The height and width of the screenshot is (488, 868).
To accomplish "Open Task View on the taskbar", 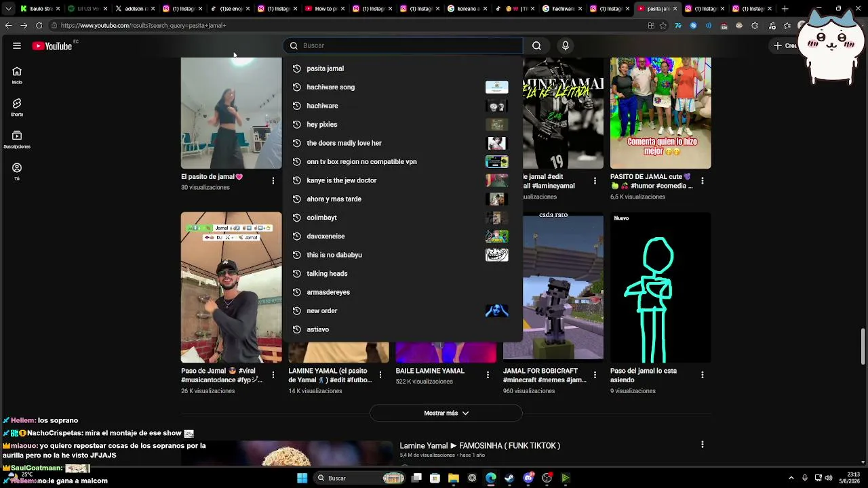I will (x=416, y=478).
